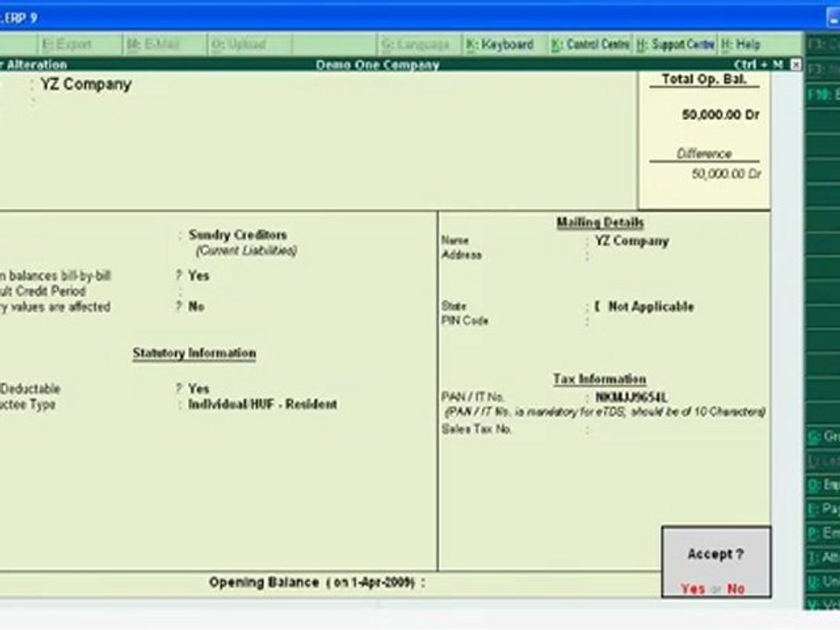Toggle the inventory values affected No value
Screen dimensions: 840x630
click(x=196, y=306)
